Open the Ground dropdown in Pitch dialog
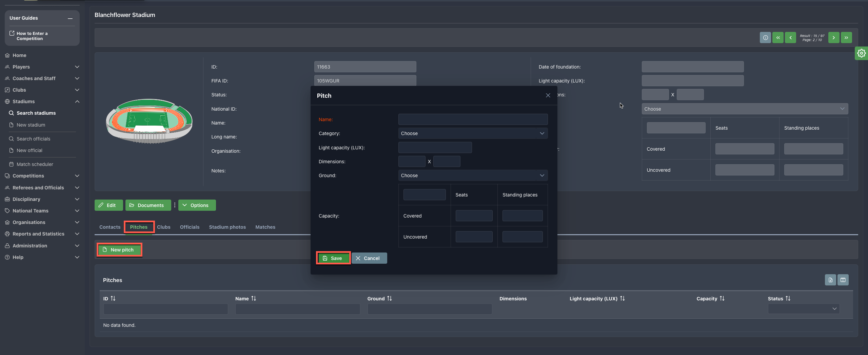868x355 pixels. [473, 175]
